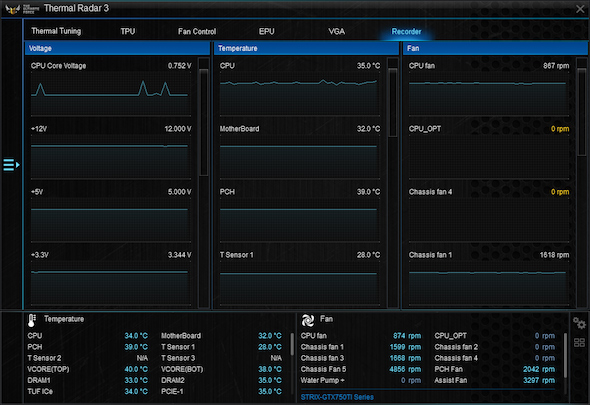Click the TUF logo icon in title bar
This screenshot has height=405, width=590.
pyautogui.click(x=12, y=9)
